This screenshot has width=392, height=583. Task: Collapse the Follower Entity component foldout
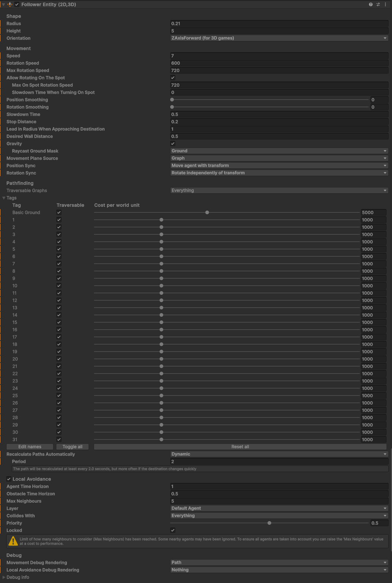click(4, 4)
